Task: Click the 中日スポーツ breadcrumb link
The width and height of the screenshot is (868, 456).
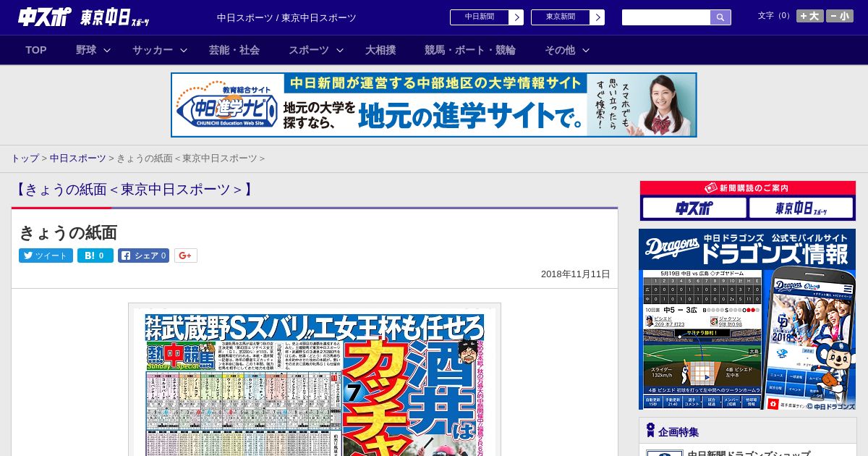Action: [x=78, y=158]
